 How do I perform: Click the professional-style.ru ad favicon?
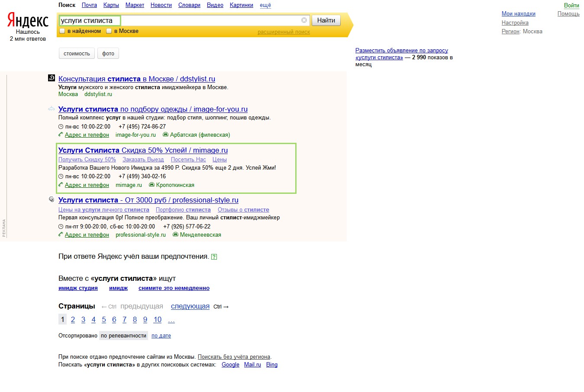(52, 199)
